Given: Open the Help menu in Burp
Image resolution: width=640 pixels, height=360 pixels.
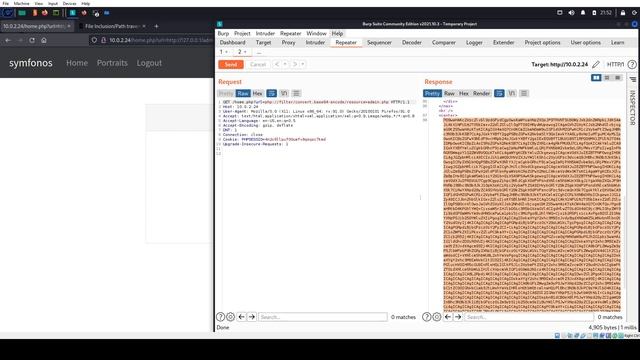Looking at the screenshot, I should coord(337,33).
